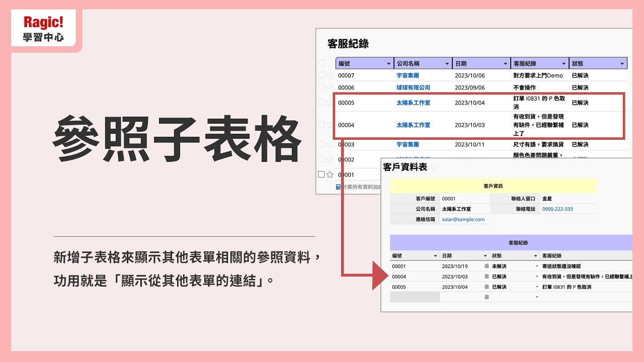
Task: Open the 球球有限公司 company link
Action: pyautogui.click(x=414, y=87)
